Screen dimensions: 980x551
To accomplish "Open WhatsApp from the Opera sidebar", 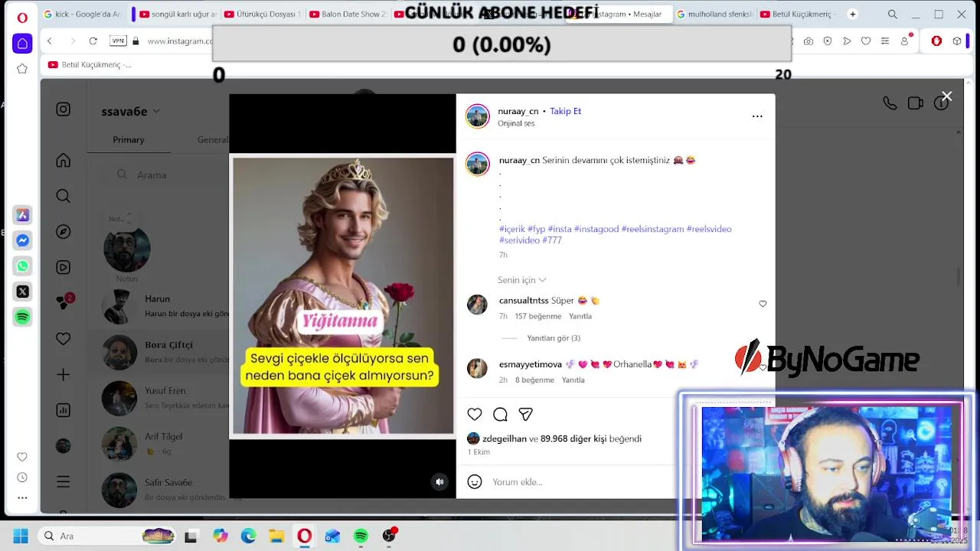I will coord(22,266).
